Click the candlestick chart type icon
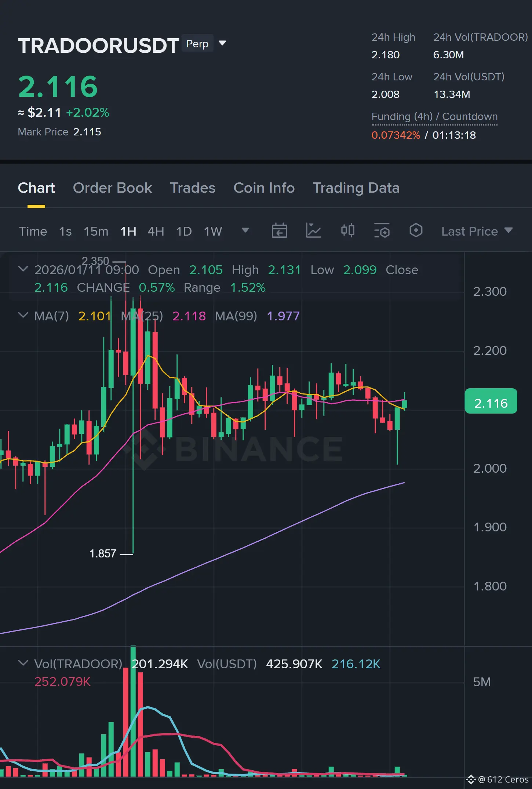This screenshot has height=789, width=532. [347, 231]
